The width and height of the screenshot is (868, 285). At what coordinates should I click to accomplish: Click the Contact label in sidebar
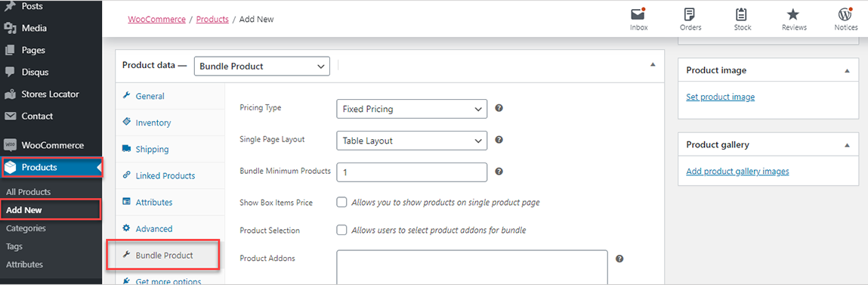(x=37, y=116)
